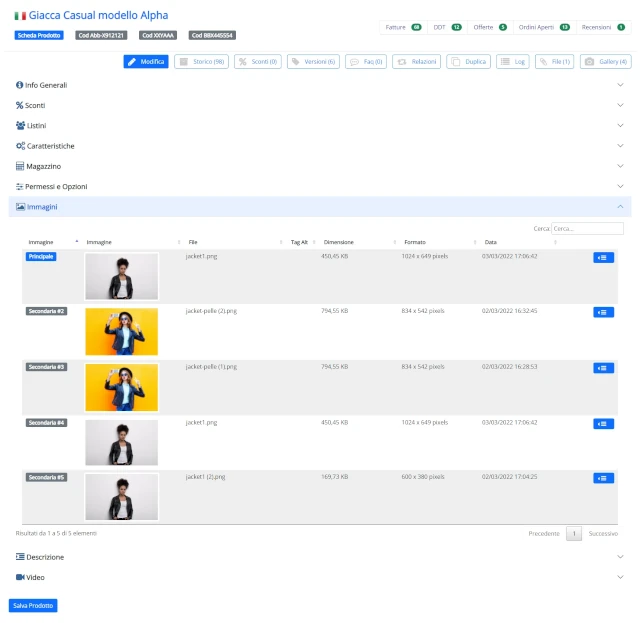Click the Successivo pagination link
The image size is (640, 623).
pos(603,534)
